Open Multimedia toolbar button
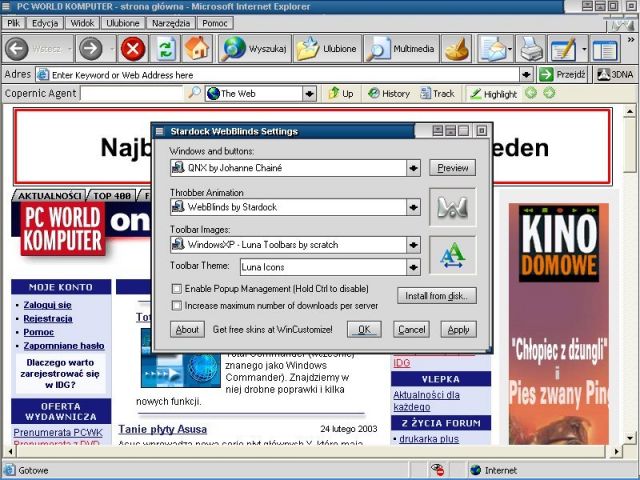Viewport: 640px width, 480px height. (401, 49)
